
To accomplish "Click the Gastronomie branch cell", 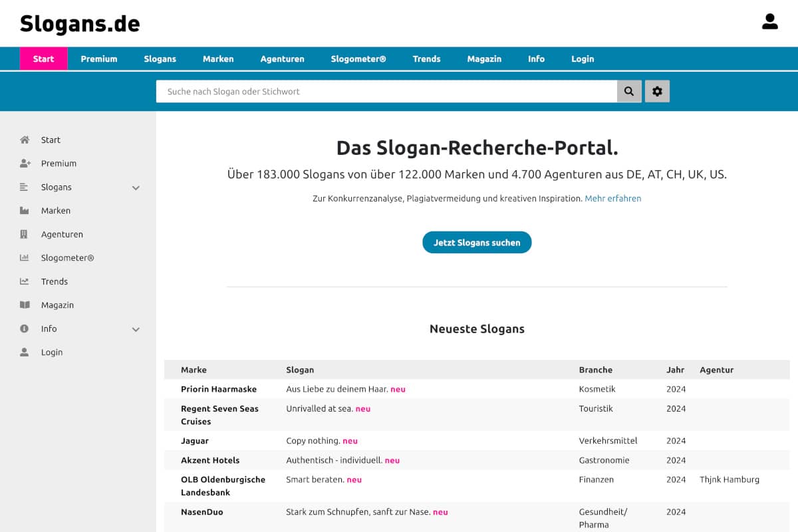I will pyautogui.click(x=604, y=460).
